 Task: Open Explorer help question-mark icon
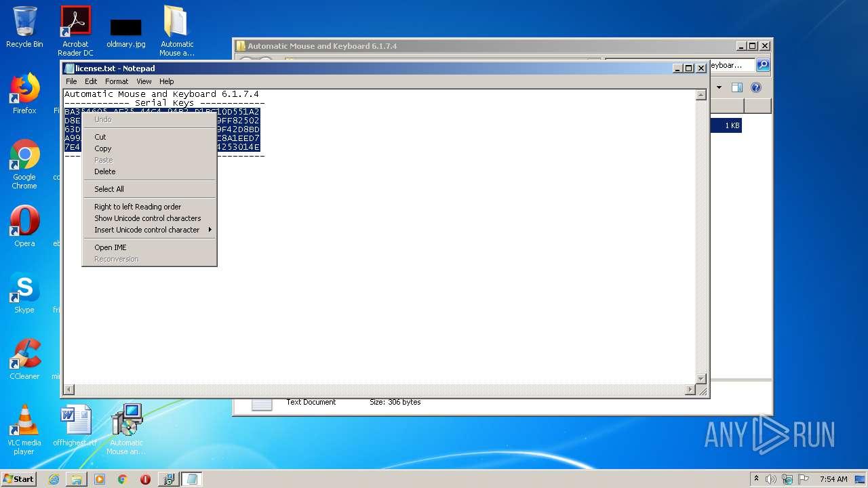pyautogui.click(x=756, y=87)
